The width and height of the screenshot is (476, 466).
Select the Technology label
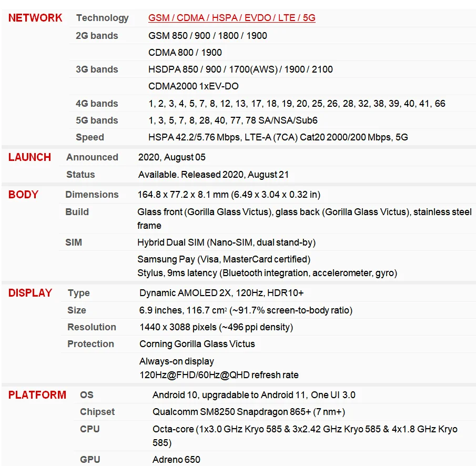point(103,18)
